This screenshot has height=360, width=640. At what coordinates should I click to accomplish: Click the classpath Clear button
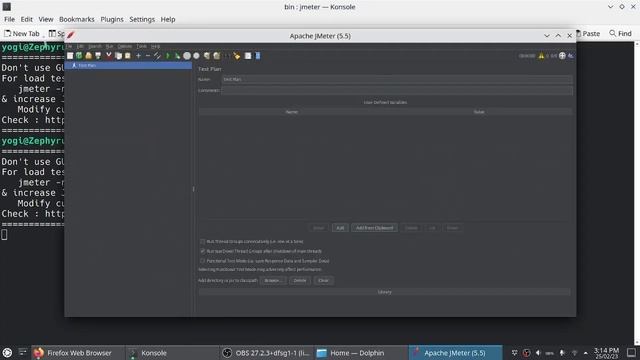[x=323, y=280]
